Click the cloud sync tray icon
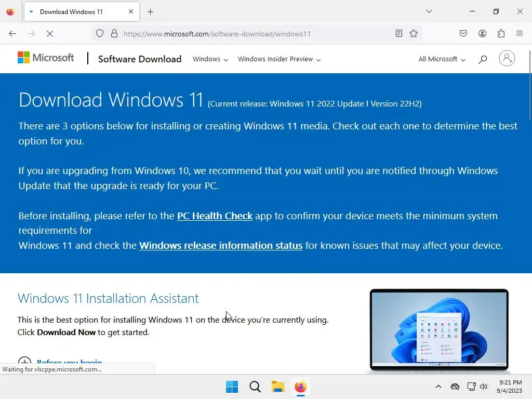 [x=455, y=387]
